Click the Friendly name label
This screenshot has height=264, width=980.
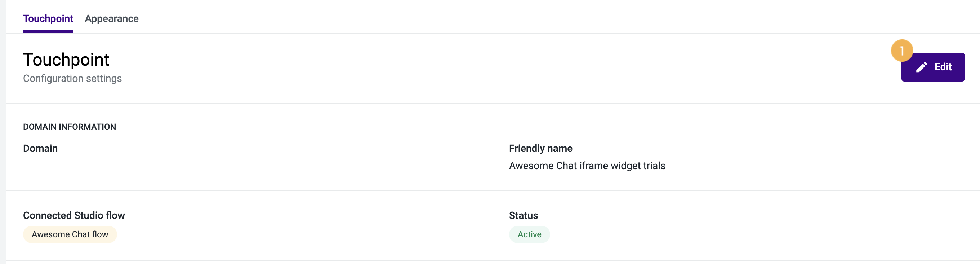tap(540, 148)
